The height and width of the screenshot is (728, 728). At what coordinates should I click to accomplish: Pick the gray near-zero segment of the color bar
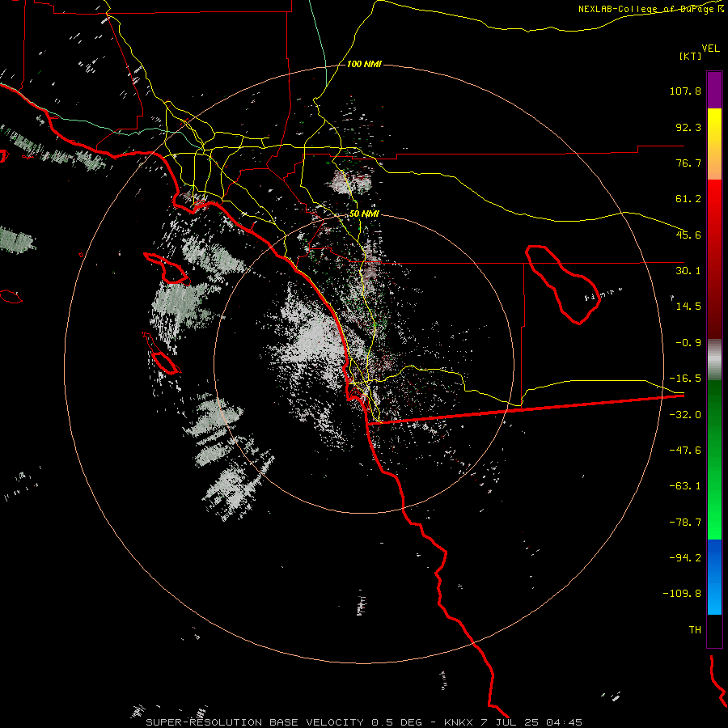tap(714, 360)
